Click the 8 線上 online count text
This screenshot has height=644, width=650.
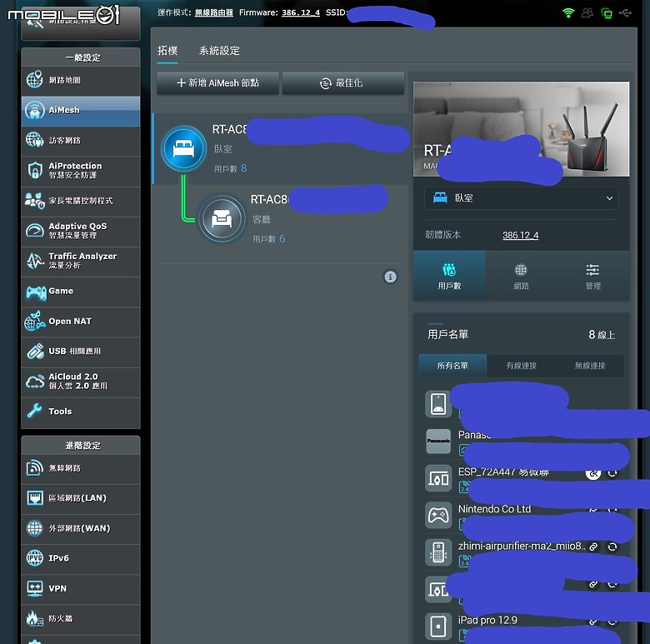[x=601, y=334]
